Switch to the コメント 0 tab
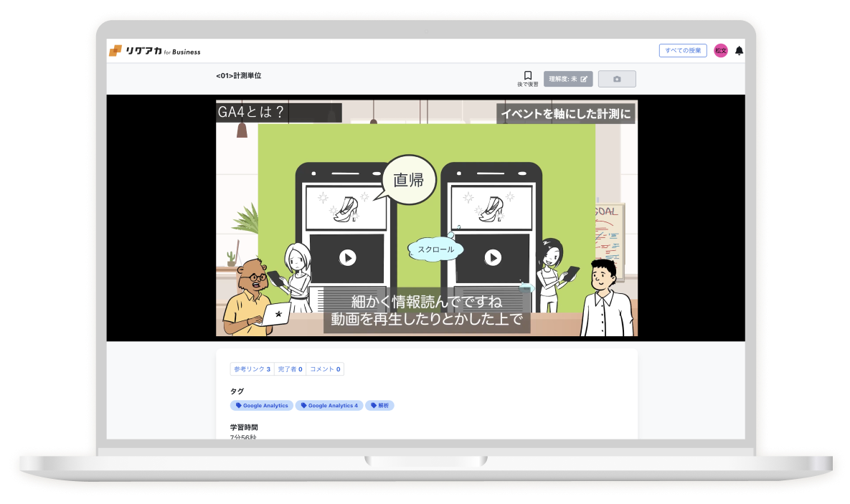This screenshot has width=850, height=504. point(325,369)
